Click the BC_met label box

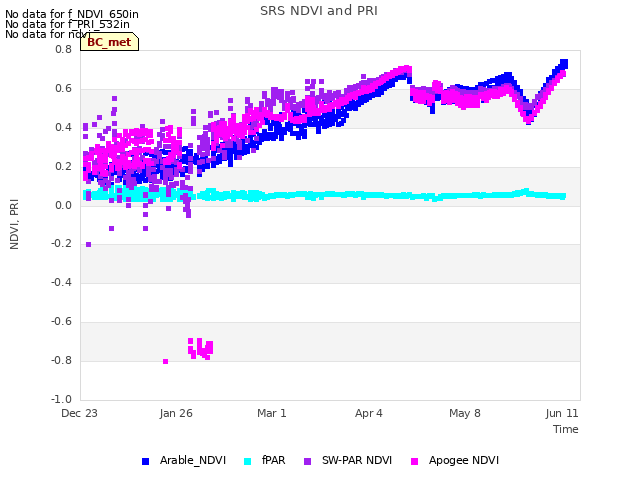[x=109, y=42]
